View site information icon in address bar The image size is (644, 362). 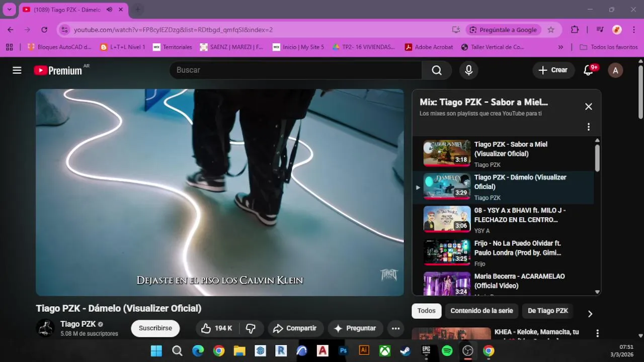(x=64, y=30)
